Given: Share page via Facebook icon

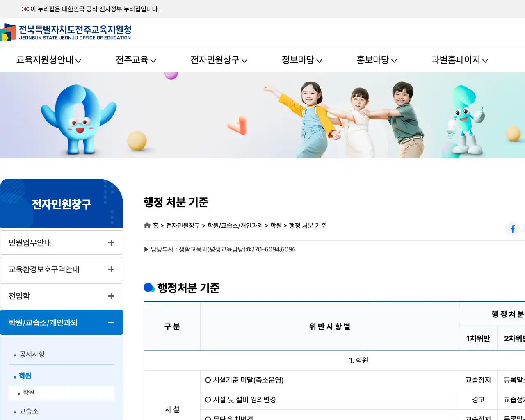Looking at the screenshot, I should click(513, 229).
